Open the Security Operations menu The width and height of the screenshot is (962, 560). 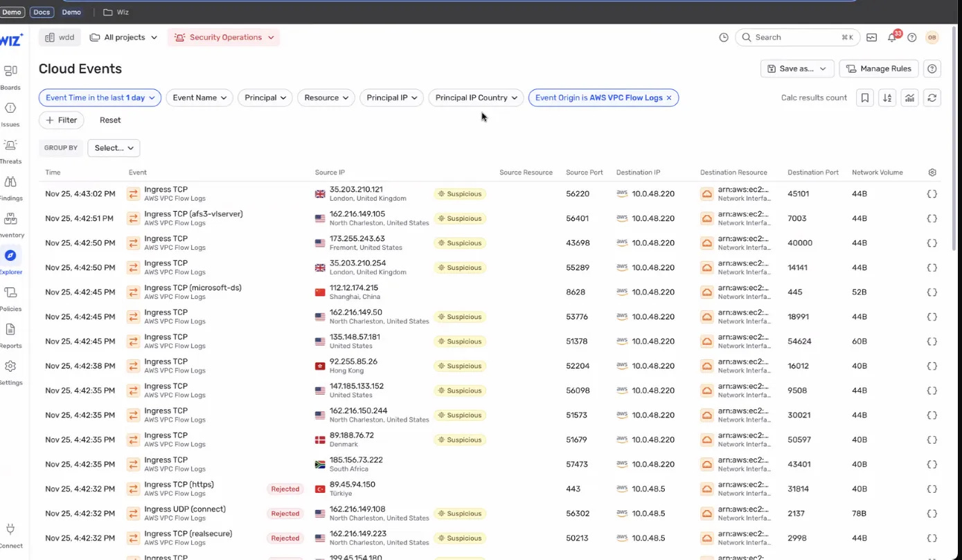point(224,37)
